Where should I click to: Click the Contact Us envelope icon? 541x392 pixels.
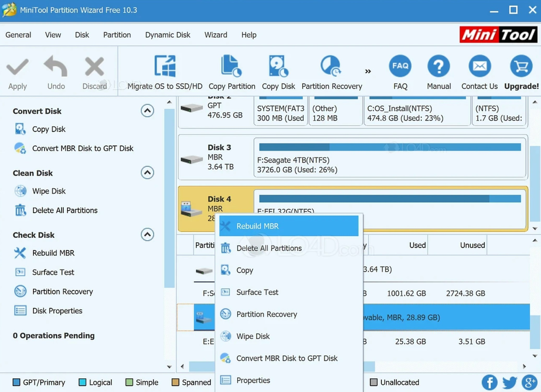click(x=480, y=66)
